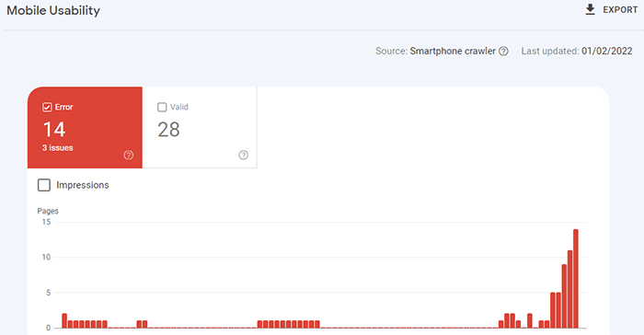This screenshot has height=335, width=644.
Task: Click the help icon in the Valid card
Action: coord(244,155)
